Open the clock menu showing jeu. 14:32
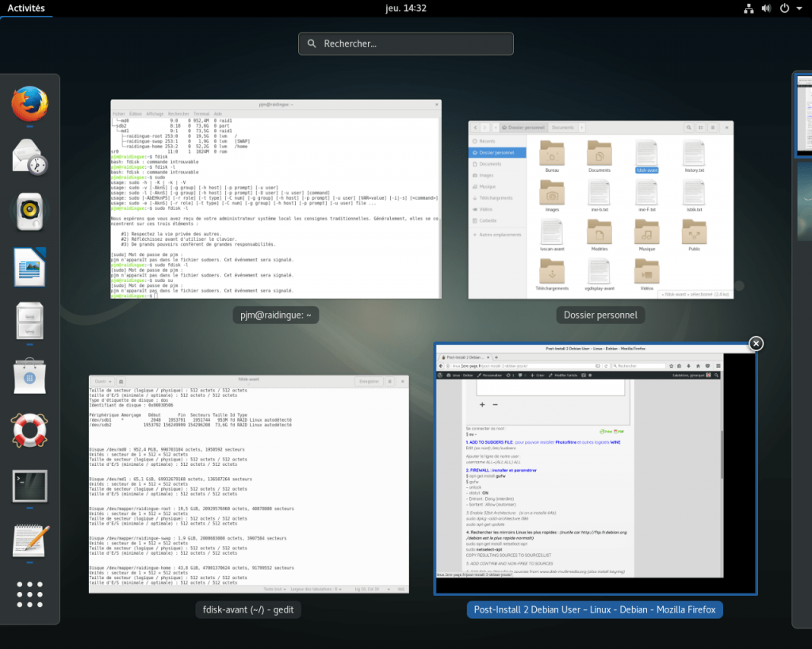Screen dimensions: 812x649 (x=406, y=8)
